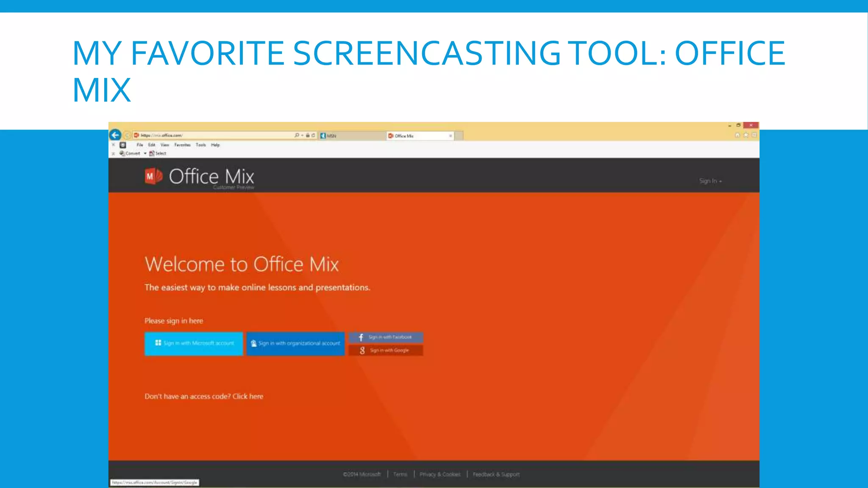The image size is (868, 488).
Task: Sign in with organizational account
Action: [295, 344]
